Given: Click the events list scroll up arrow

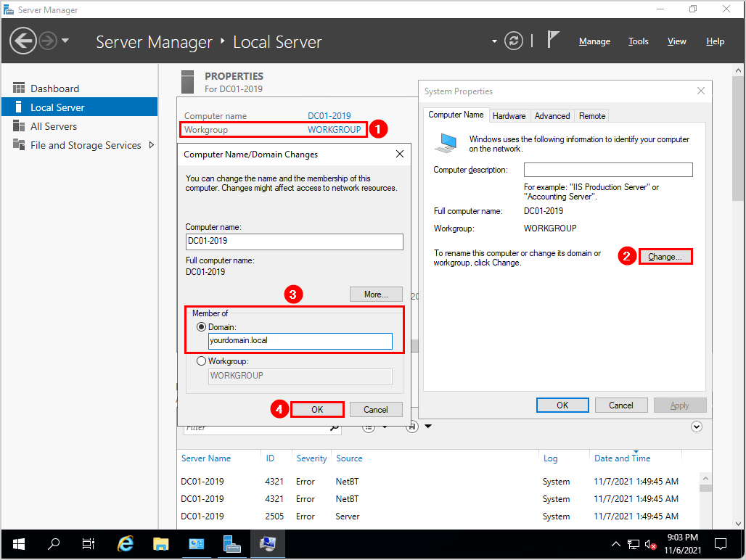Looking at the screenshot, I should (705, 478).
